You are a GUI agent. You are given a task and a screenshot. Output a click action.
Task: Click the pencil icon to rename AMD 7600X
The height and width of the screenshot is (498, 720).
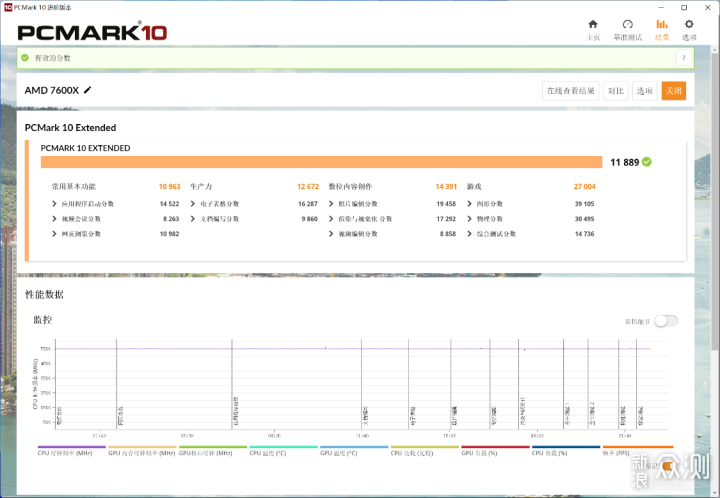point(87,90)
